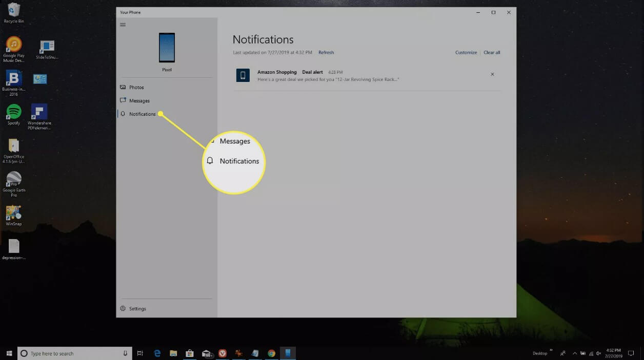This screenshot has height=360, width=644.
Task: Open Chrome from the taskbar
Action: click(271, 353)
